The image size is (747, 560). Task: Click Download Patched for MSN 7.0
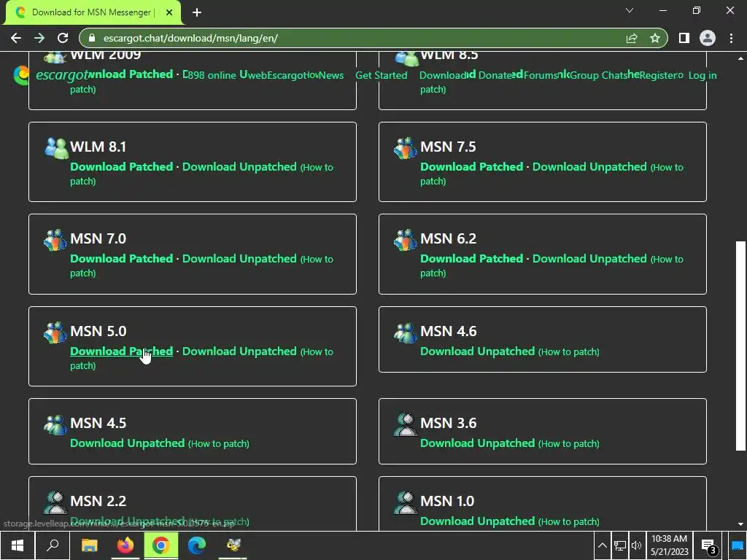122,259
